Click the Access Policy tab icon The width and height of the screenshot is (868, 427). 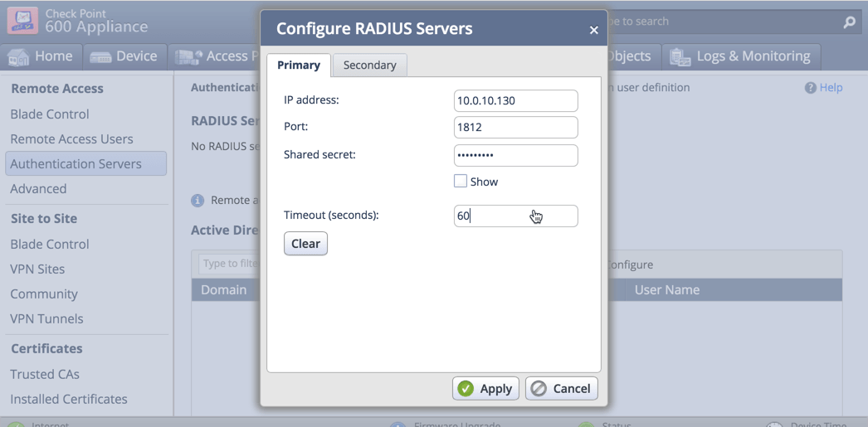[x=188, y=57]
